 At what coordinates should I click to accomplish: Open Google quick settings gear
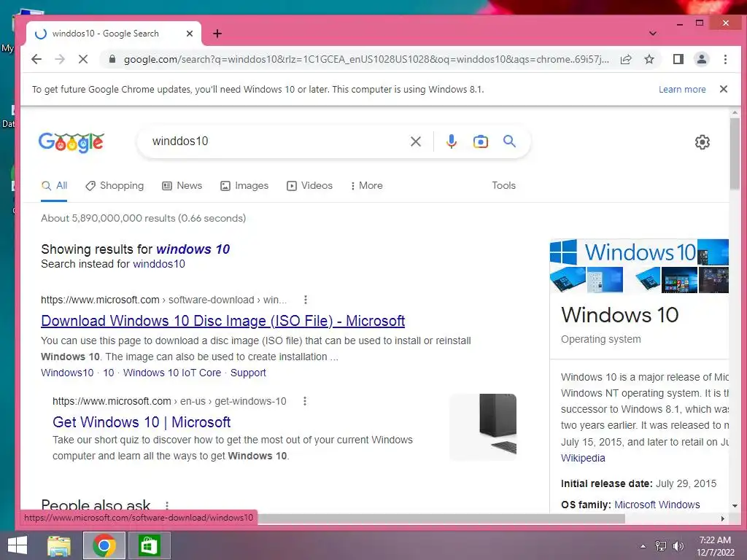tap(702, 142)
